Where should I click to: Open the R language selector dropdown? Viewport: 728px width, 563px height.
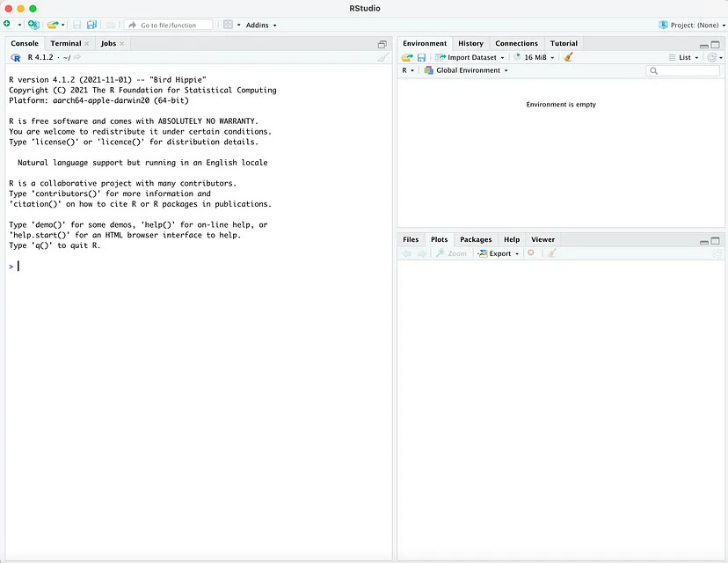click(408, 70)
